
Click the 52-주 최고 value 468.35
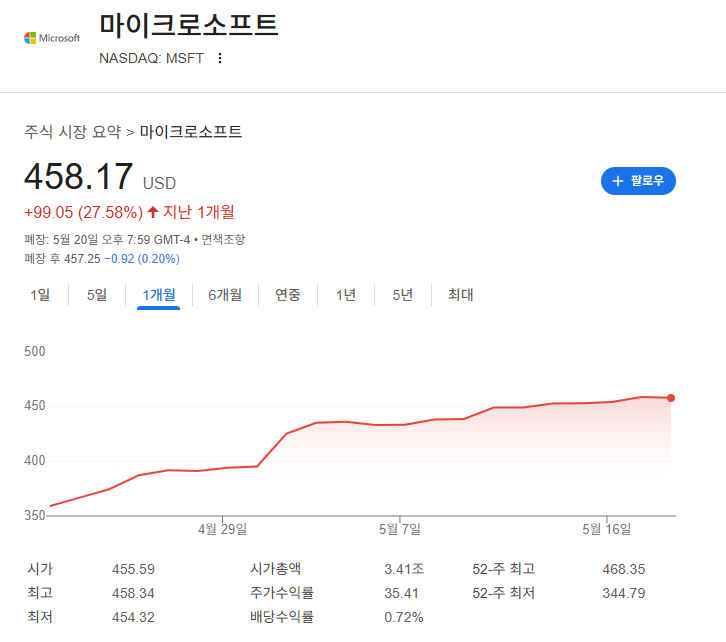click(x=624, y=569)
